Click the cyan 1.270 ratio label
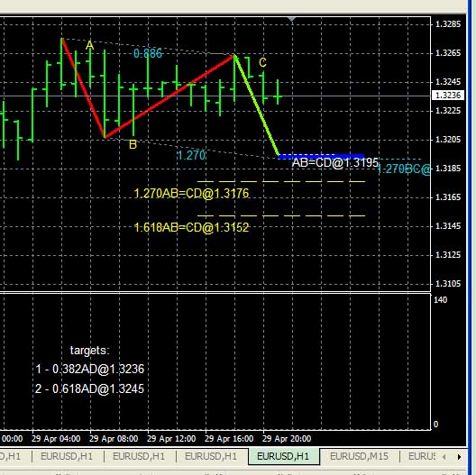This screenshot has height=475, width=476. (x=191, y=155)
